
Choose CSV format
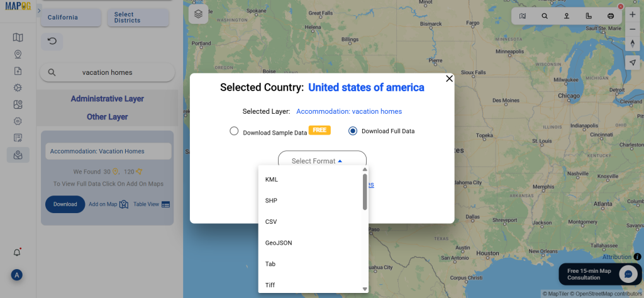click(x=310, y=222)
